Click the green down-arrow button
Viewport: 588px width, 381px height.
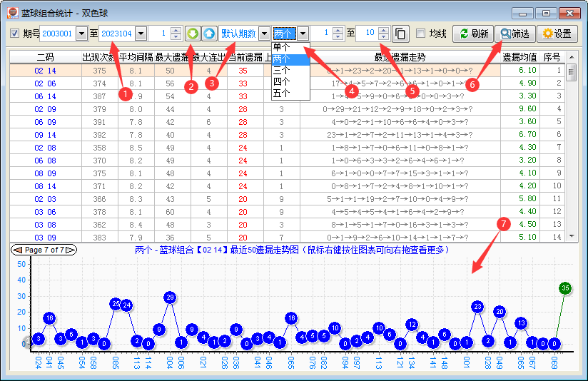(x=193, y=34)
